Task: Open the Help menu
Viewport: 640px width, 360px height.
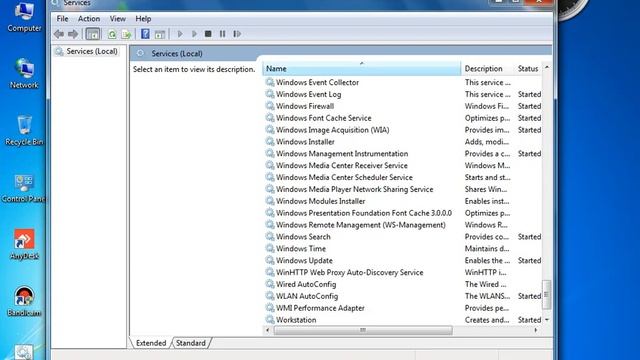Action: point(143,19)
